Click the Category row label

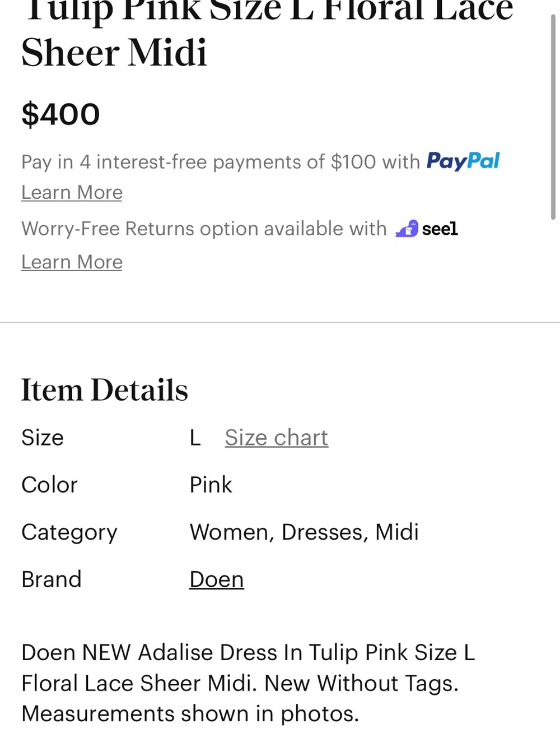(x=69, y=533)
